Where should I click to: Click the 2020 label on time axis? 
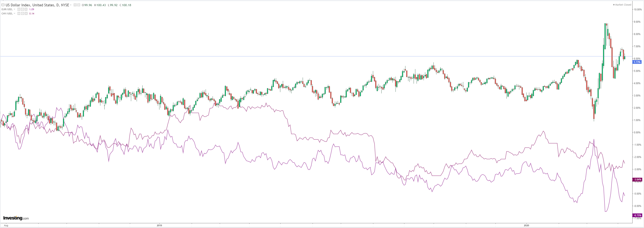pyautogui.click(x=526, y=225)
